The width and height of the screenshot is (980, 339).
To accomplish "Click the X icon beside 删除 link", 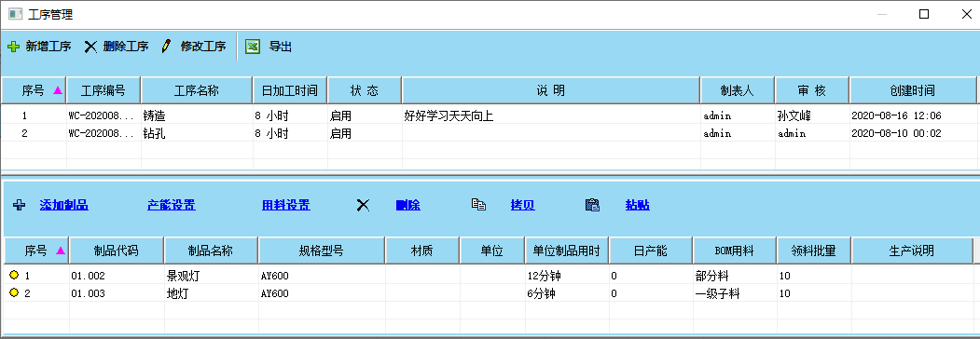I will pos(363,205).
